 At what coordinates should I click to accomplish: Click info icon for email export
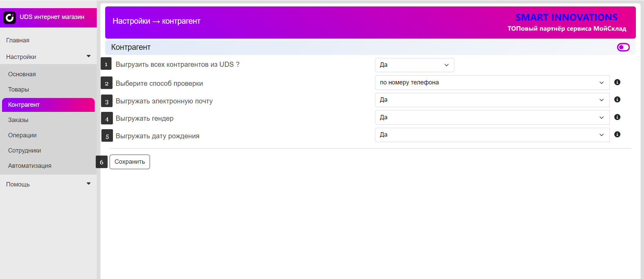click(x=617, y=100)
